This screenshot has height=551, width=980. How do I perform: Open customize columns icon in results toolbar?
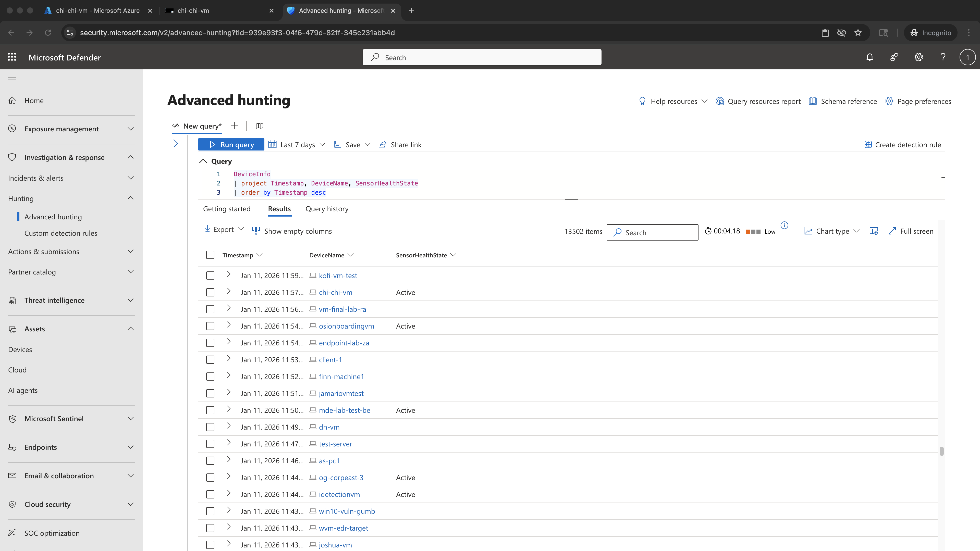874,231
